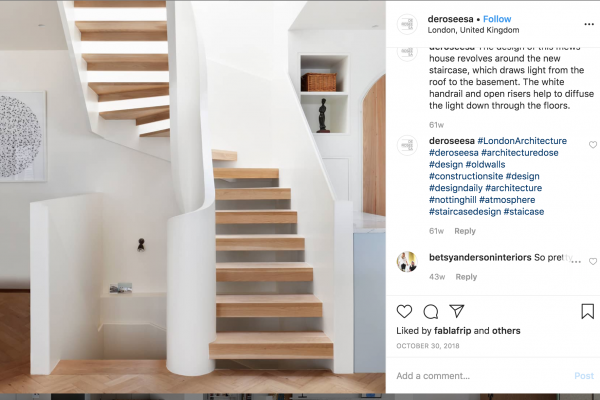Like the post with the heart icon

tap(404, 312)
